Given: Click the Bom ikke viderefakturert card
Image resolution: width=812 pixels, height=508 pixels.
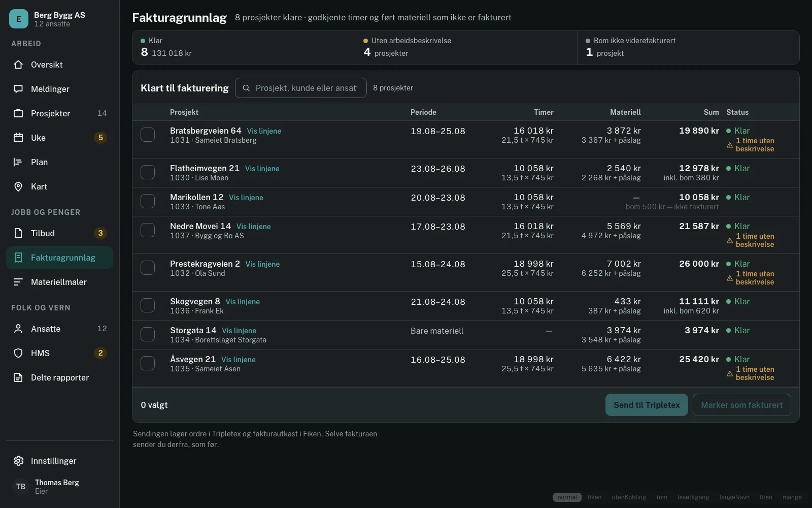Looking at the screenshot, I should (x=688, y=47).
